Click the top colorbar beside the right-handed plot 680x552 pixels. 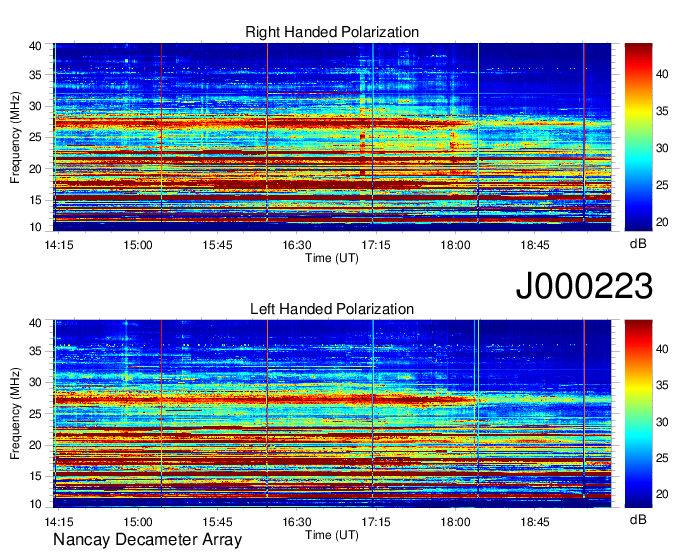click(638, 137)
